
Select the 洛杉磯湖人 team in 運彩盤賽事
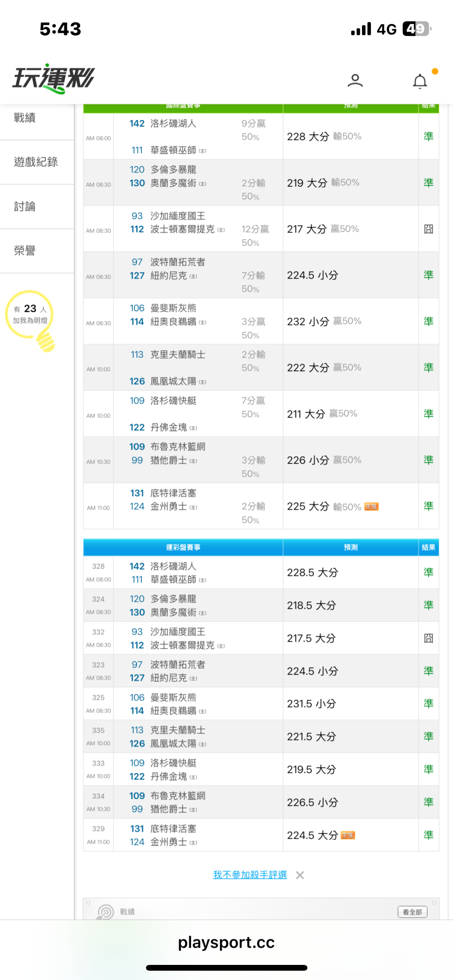pyautogui.click(x=173, y=566)
